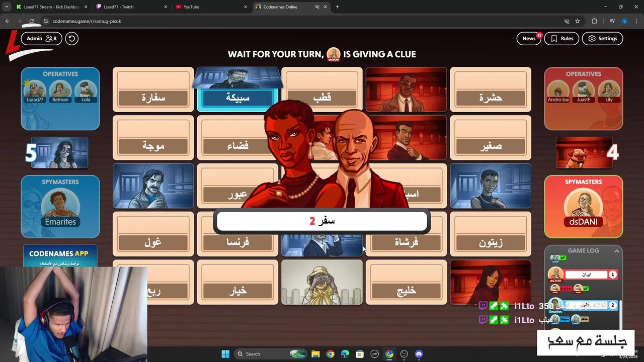Open Microsoft Store from taskbar
Screen dimensions: 644x362
tap(360, 354)
